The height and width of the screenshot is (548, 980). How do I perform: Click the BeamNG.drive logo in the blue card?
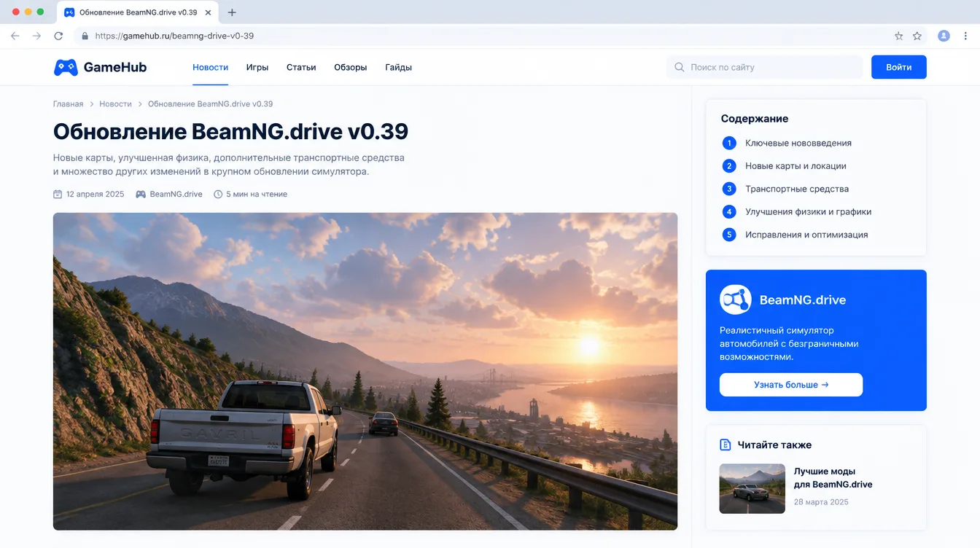735,300
